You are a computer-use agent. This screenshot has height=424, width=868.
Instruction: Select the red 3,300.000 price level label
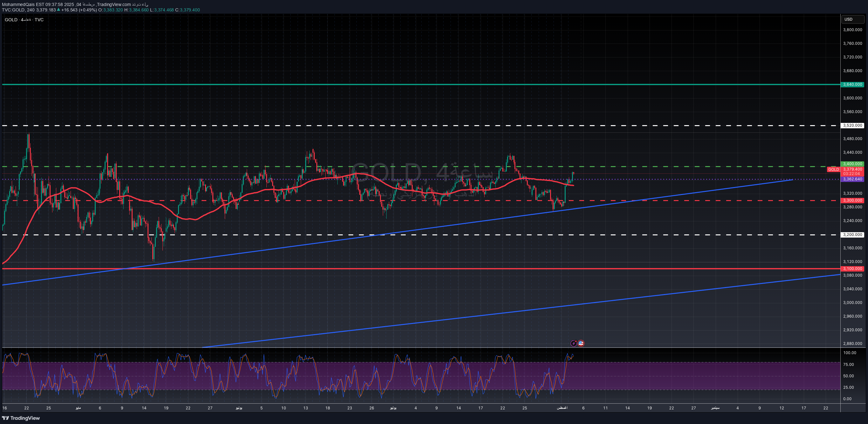(852, 200)
